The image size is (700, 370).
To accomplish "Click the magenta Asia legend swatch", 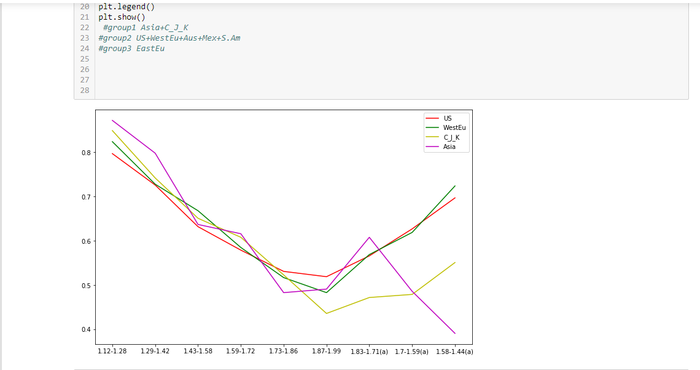I will [432, 146].
